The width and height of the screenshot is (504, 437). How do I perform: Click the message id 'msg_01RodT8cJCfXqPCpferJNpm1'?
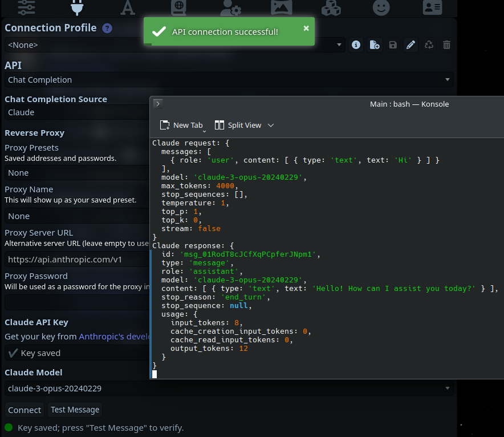point(248,254)
